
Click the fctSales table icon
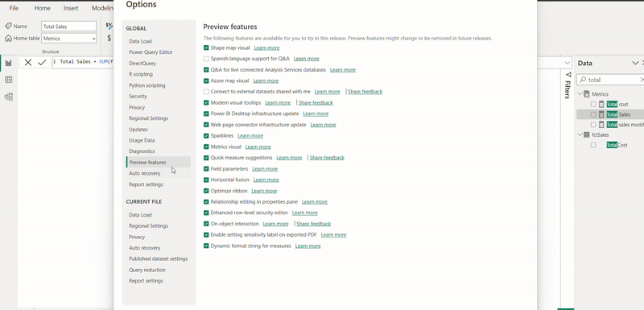coord(587,134)
